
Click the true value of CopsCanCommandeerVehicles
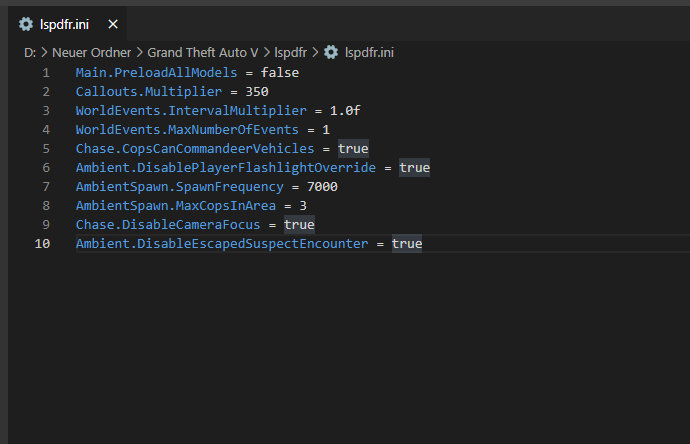353,148
